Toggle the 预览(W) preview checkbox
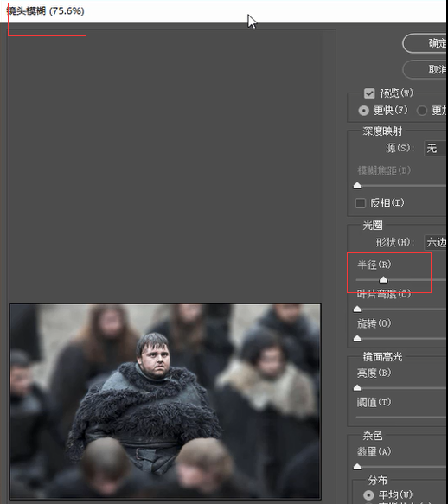Image resolution: width=448 pixels, height=504 pixels. 369,93
